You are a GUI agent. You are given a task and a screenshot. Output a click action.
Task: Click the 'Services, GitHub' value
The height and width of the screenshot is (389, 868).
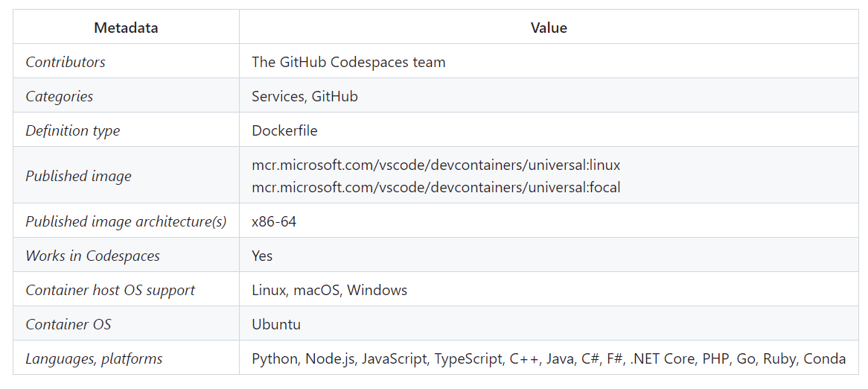pos(304,96)
